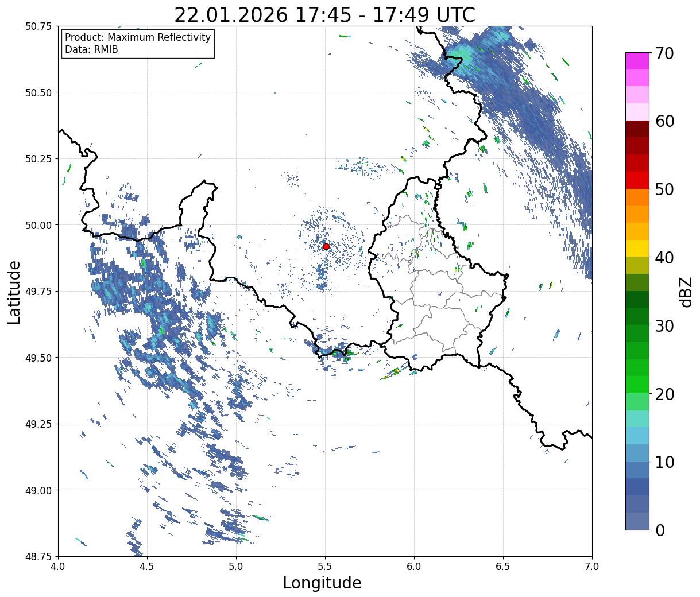Click the latitude 49.75 tick label
Image resolution: width=700 pixels, height=597 pixels.
coord(38,291)
